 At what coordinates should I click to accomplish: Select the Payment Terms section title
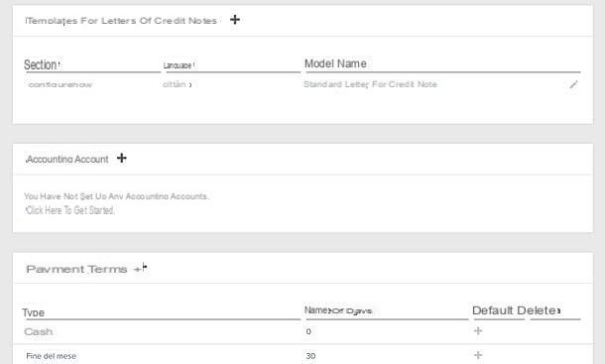pyautogui.click(x=76, y=269)
